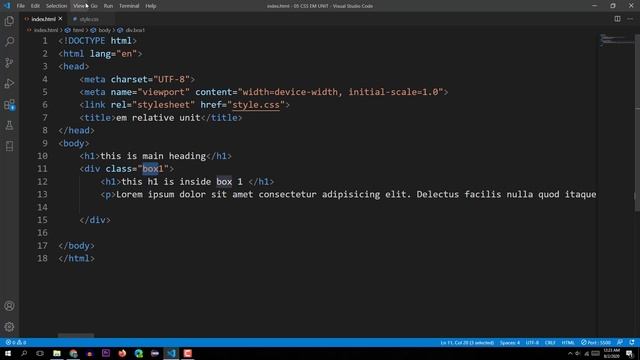The width and height of the screenshot is (640, 360).
Task: Open the Search view in activity bar
Action: pos(9,42)
